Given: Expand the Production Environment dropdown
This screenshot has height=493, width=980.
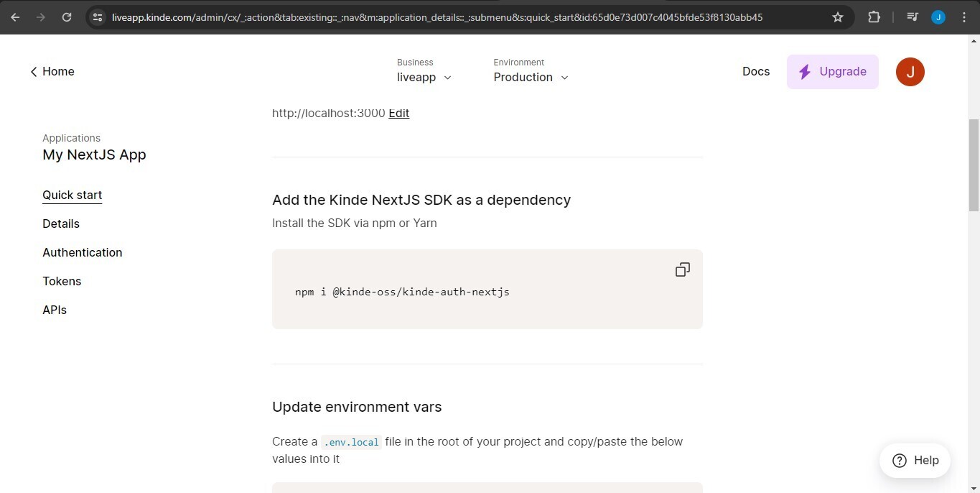Looking at the screenshot, I should pos(531,77).
